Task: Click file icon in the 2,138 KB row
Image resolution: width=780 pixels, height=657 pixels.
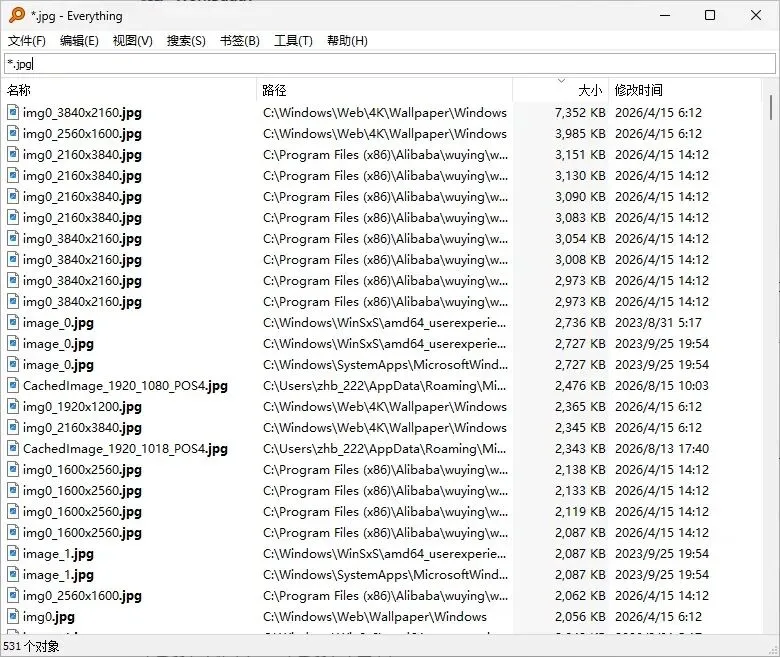Action: tap(13, 469)
